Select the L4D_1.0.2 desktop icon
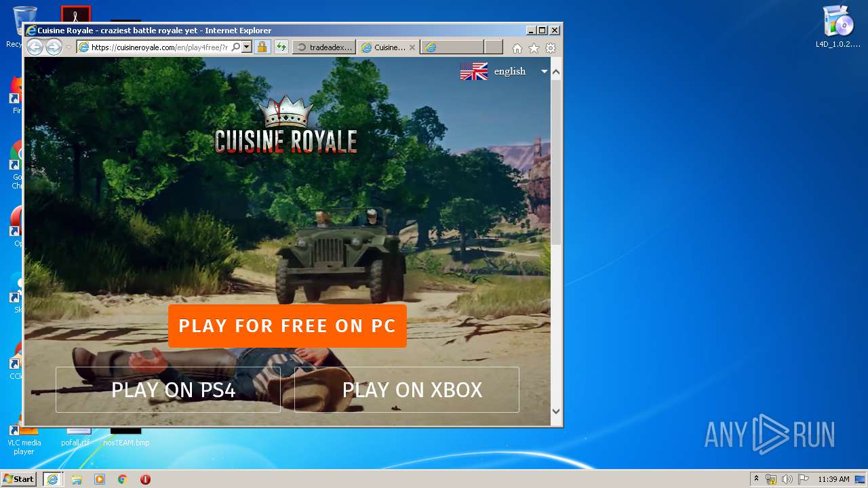 (838, 27)
